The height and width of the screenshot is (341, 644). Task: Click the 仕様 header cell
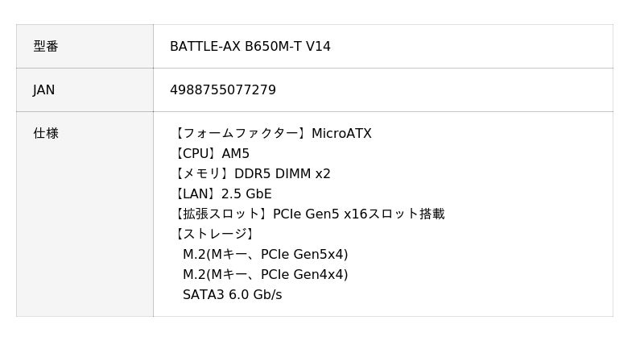pyautogui.click(x=85, y=214)
